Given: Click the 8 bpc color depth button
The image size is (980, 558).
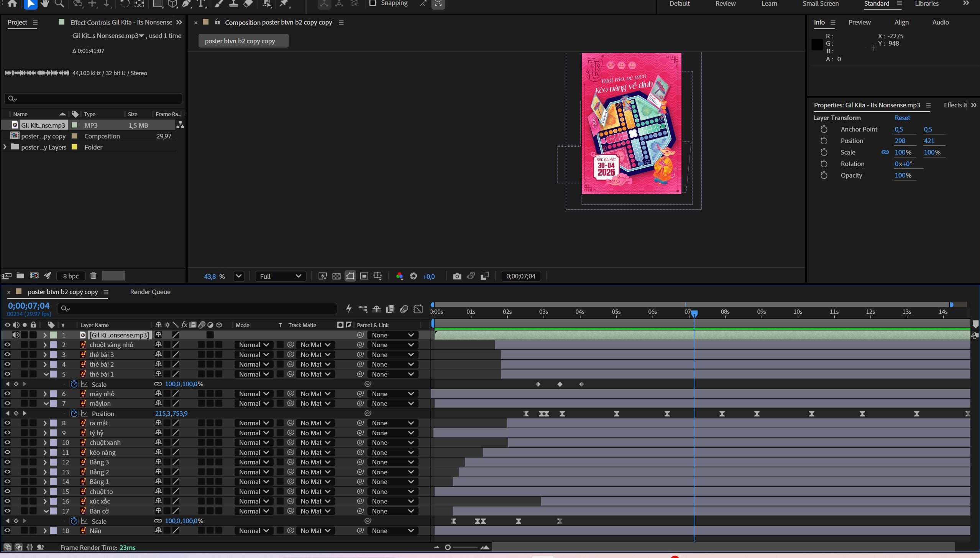Looking at the screenshot, I should click(71, 276).
